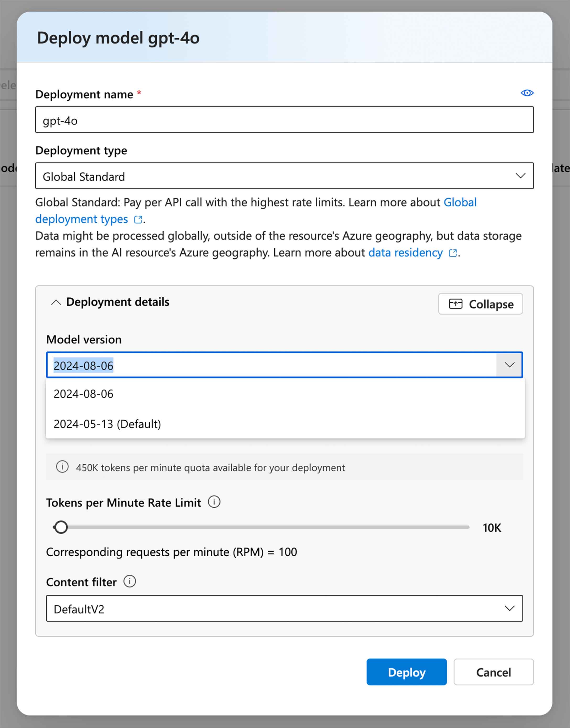Open the Content filter DefaultV2 dropdown
This screenshot has height=728, width=570.
coord(284,608)
